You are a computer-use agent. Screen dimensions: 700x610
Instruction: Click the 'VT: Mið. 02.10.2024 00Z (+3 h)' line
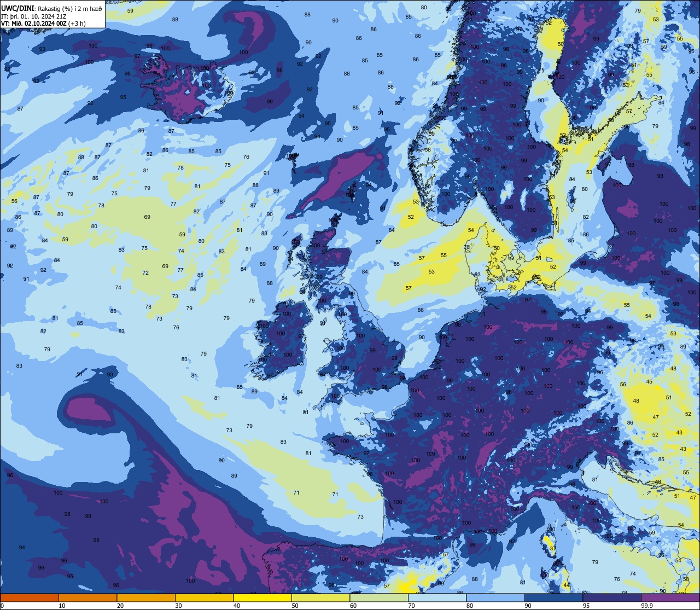pyautogui.click(x=43, y=24)
